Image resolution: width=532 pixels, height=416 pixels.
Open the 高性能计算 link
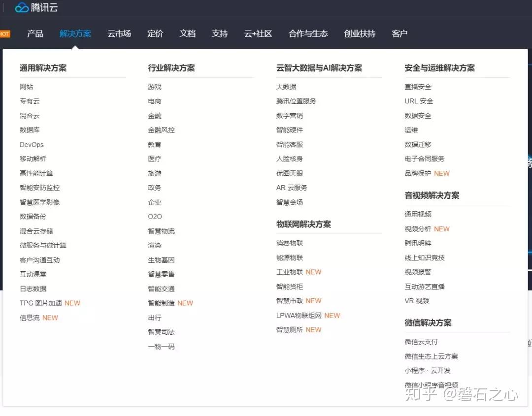pos(36,173)
